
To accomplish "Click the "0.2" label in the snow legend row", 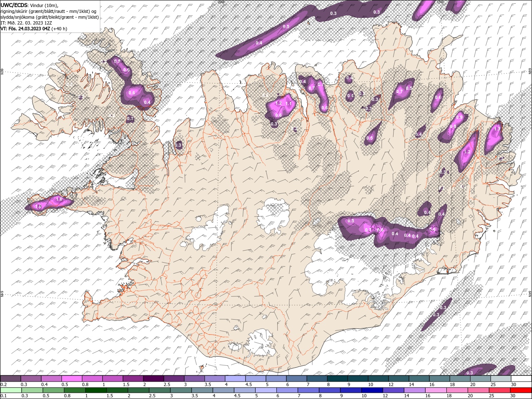I will 4,385.
